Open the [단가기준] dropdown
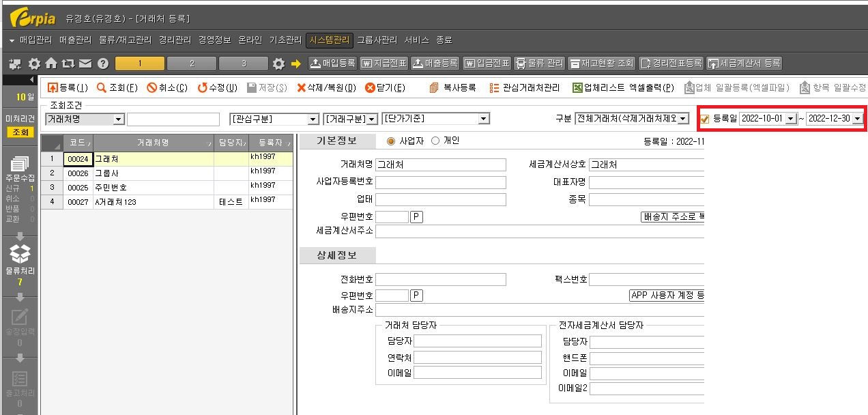Screen dimensions: 868x415 [484, 119]
